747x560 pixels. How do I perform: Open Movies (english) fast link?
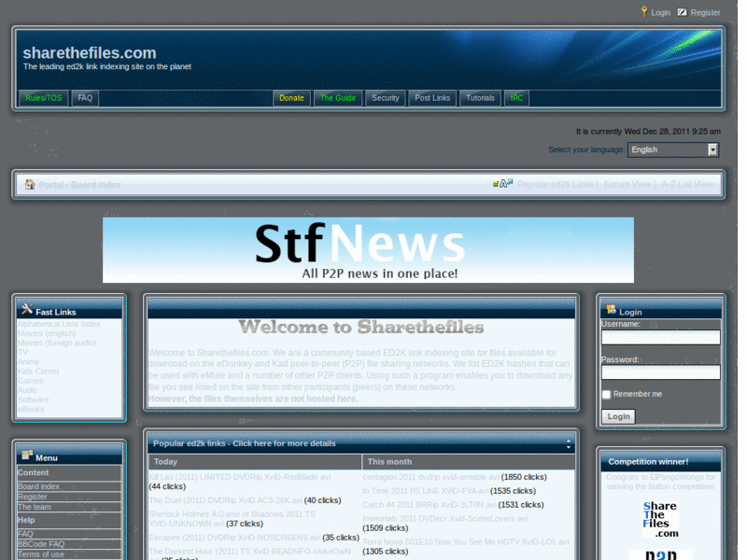point(46,333)
